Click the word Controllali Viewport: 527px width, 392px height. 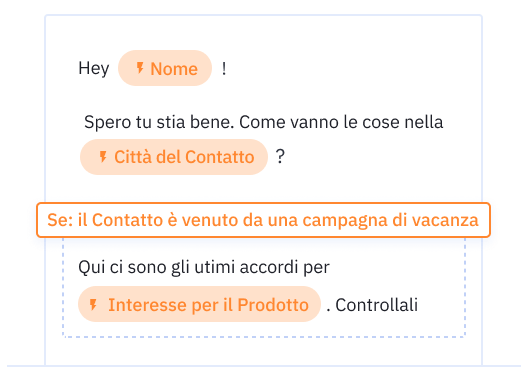[x=376, y=305]
